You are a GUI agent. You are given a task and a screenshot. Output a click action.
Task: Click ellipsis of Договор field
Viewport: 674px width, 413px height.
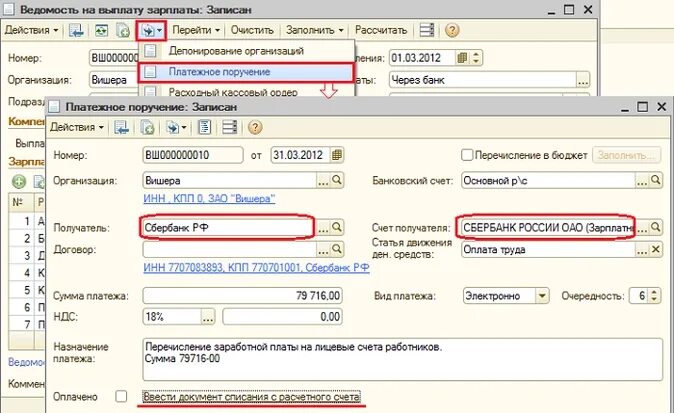tap(323, 249)
